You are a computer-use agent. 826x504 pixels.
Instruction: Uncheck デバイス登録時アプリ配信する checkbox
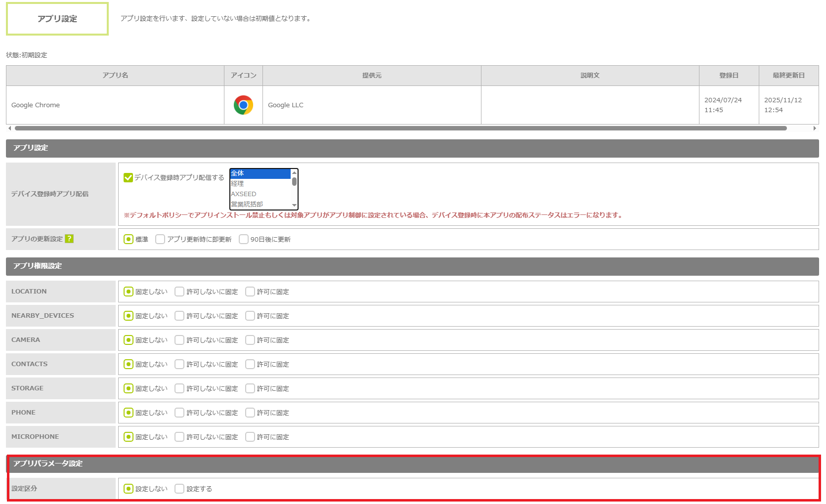coord(129,177)
